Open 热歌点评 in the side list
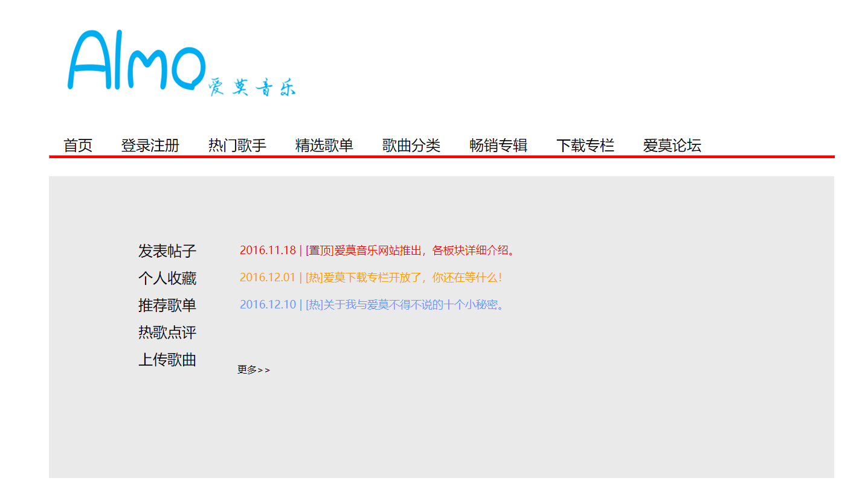 [167, 333]
